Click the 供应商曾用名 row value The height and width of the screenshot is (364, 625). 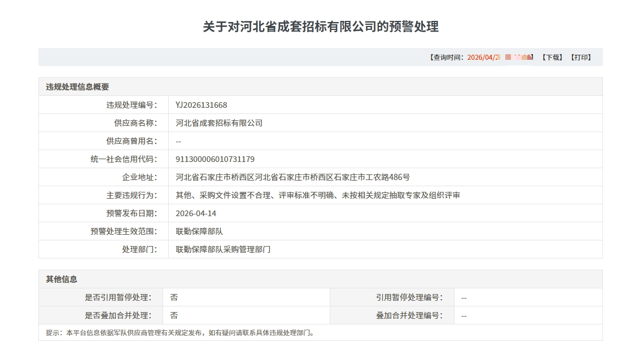tap(177, 141)
